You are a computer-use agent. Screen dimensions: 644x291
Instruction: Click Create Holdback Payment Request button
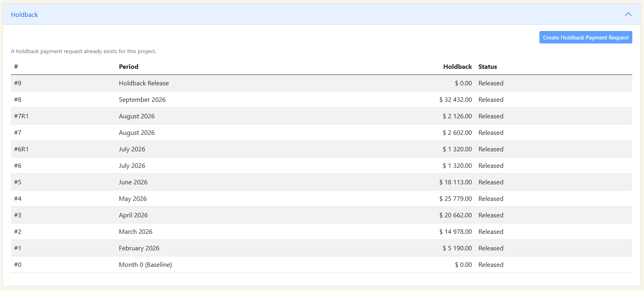click(x=585, y=37)
